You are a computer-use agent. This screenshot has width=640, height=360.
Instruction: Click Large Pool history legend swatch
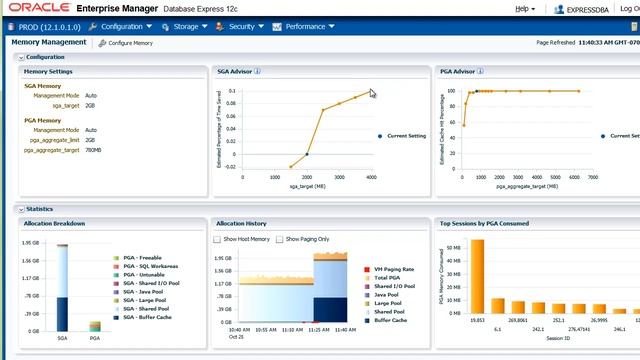pos(367,304)
